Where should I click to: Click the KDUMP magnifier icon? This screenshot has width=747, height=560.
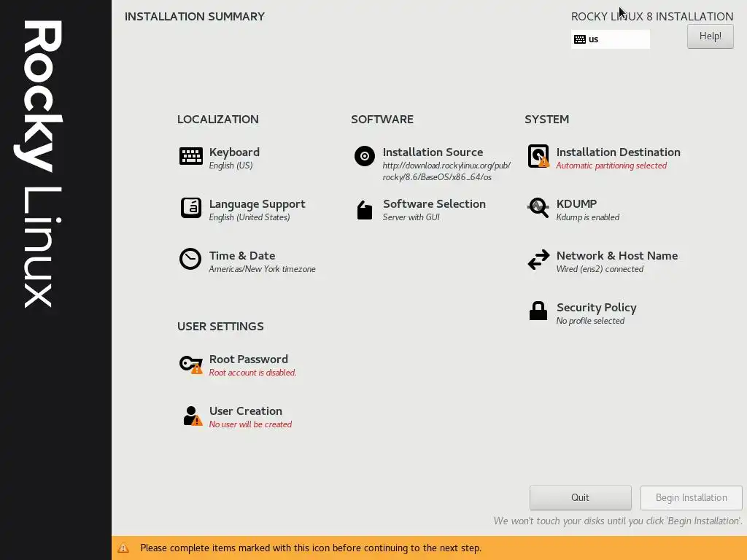[538, 208]
